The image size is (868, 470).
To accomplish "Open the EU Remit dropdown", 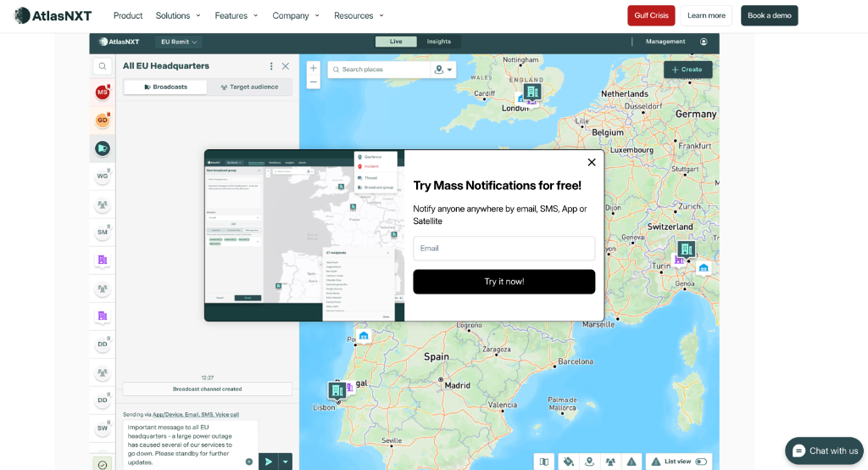I will [179, 42].
